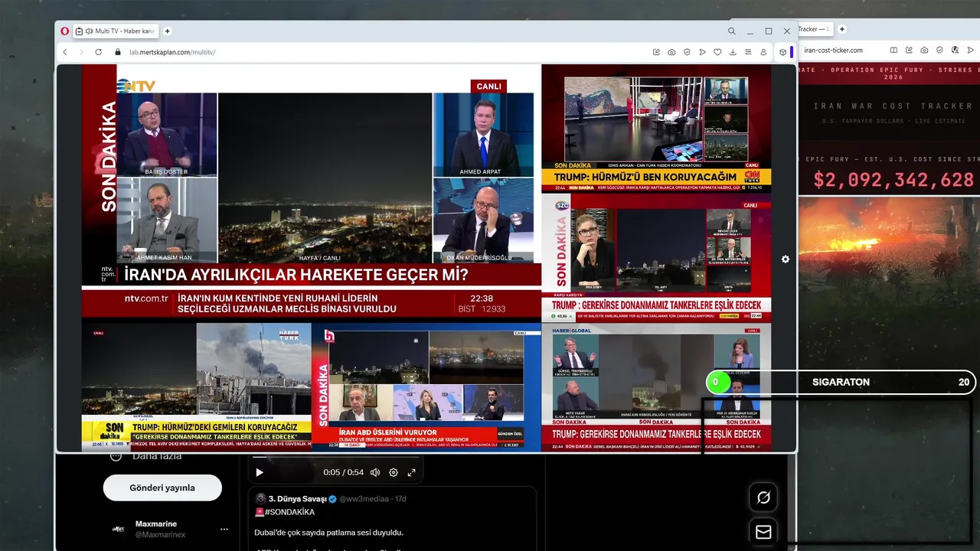Open video playback settings gear

394,472
